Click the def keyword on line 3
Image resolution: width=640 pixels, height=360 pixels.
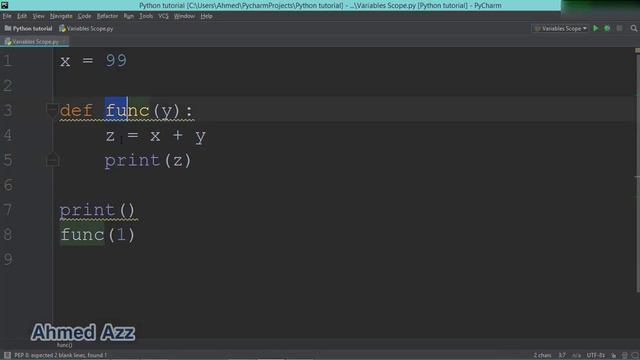(76, 111)
